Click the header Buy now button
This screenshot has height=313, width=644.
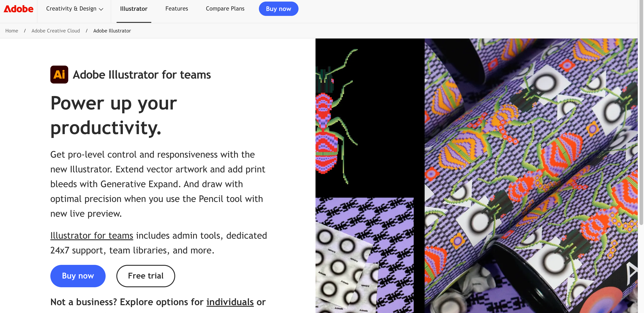click(278, 9)
